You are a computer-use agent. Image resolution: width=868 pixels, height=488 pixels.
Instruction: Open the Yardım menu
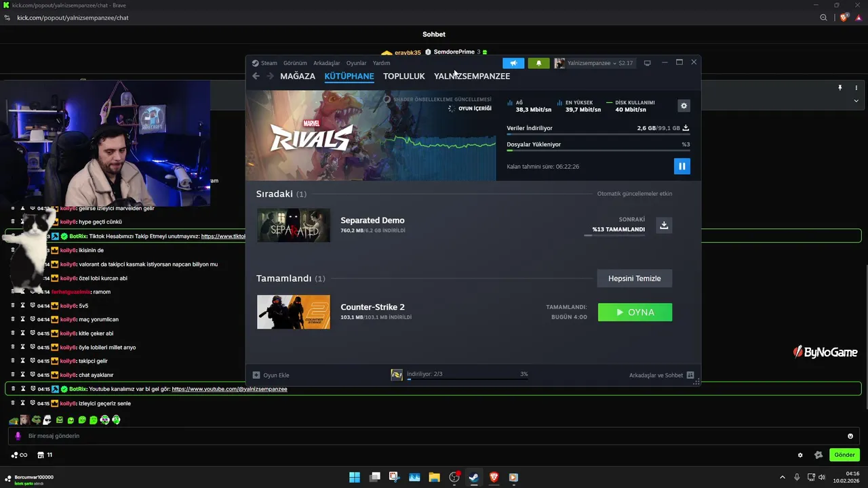coord(381,63)
